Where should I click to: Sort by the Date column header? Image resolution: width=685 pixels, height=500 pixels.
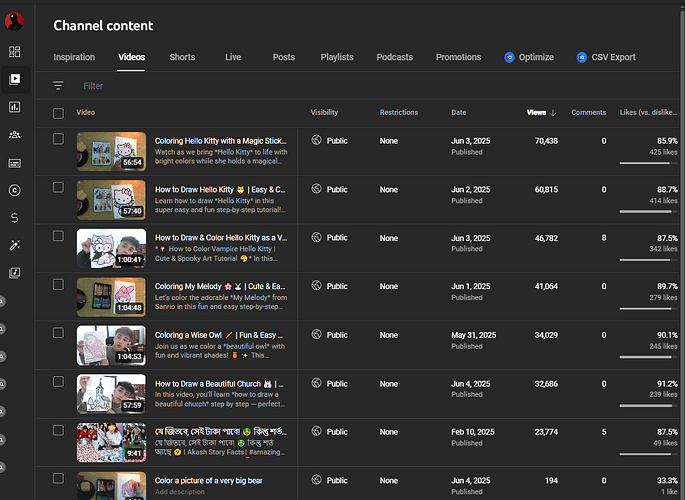click(x=459, y=112)
